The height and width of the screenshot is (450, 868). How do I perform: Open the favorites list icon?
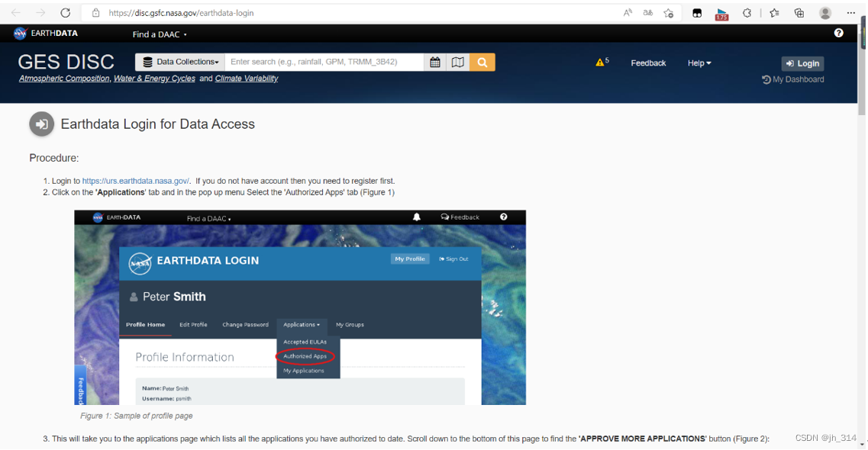coord(774,13)
